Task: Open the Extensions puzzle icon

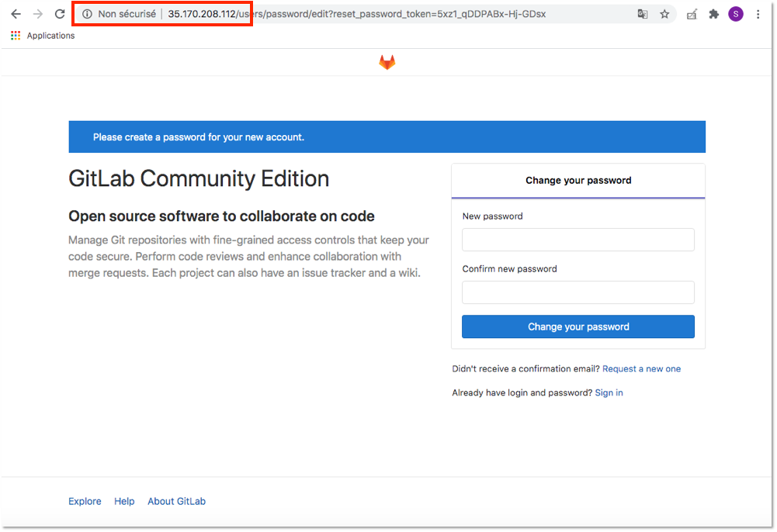Action: 713,14
